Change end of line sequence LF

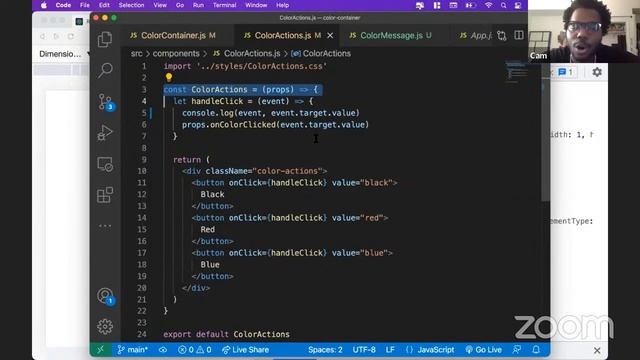click(390, 350)
